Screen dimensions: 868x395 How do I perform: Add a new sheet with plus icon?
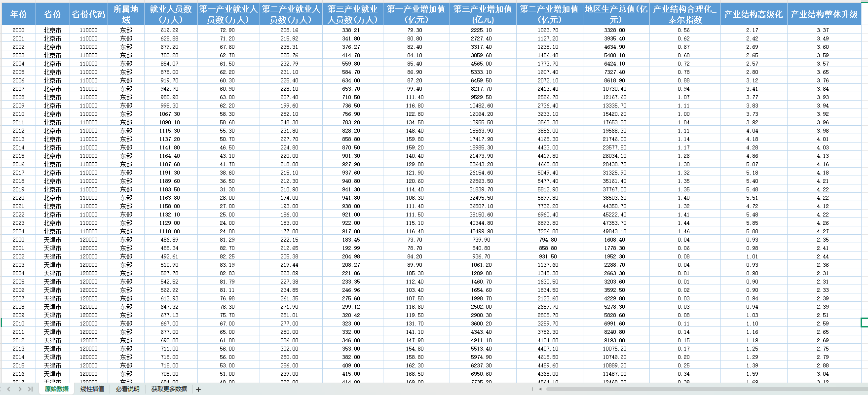[x=198, y=390]
